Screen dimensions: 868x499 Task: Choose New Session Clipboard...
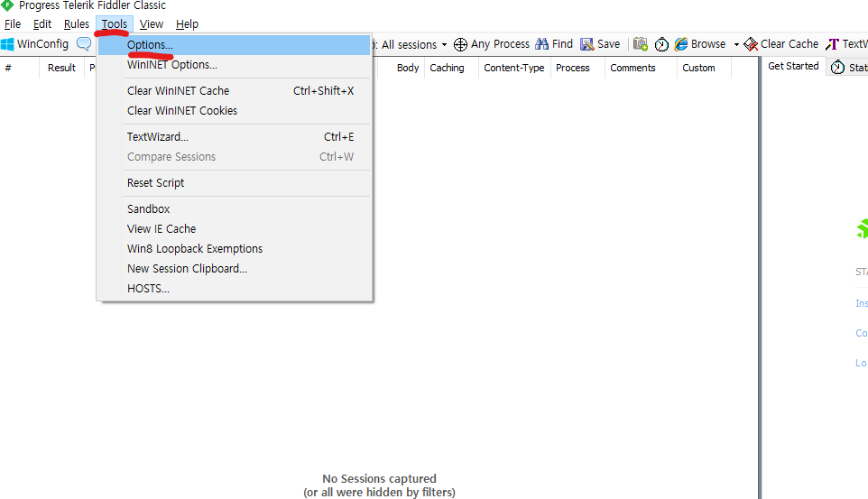tap(235, 269)
